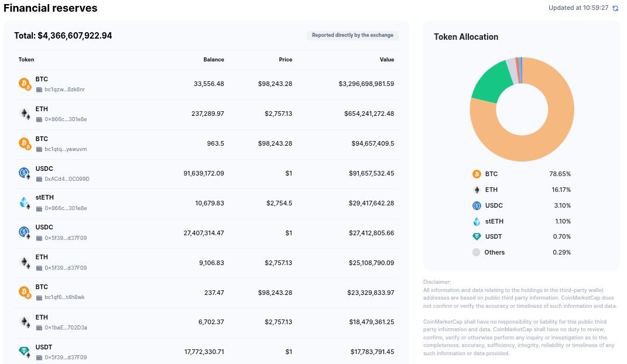Click the value $94,657,409.5

click(x=373, y=144)
